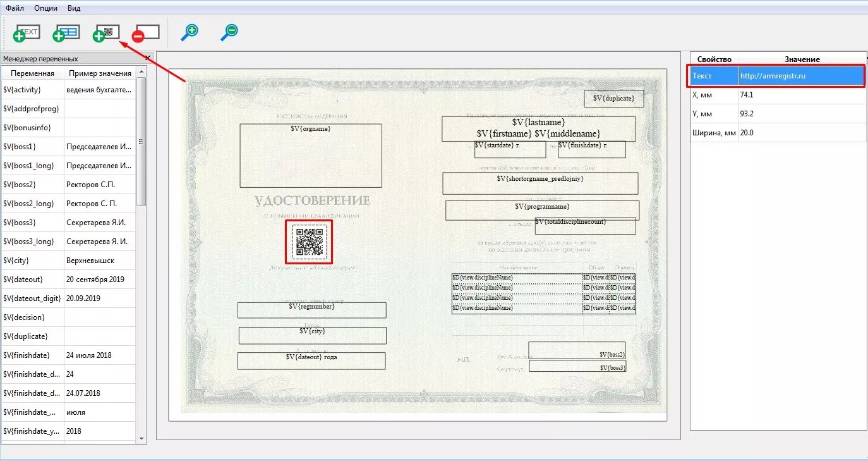The image size is (868, 461).
Task: Click the scroll down arrow of variables list
Action: coord(142,438)
